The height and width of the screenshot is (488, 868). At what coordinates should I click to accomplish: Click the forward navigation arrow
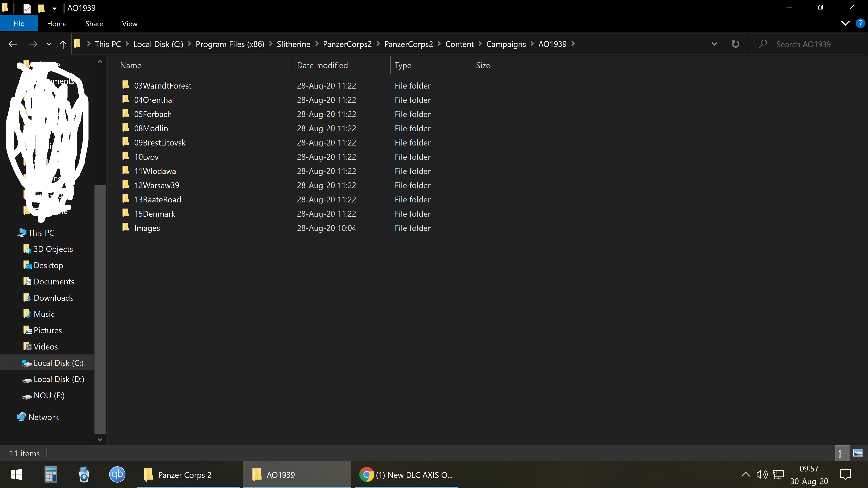[x=33, y=44]
